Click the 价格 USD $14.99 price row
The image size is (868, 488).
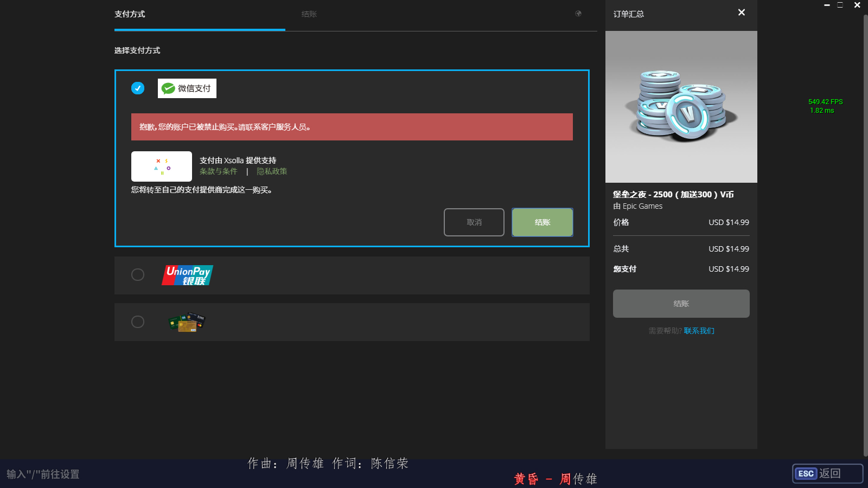point(681,222)
